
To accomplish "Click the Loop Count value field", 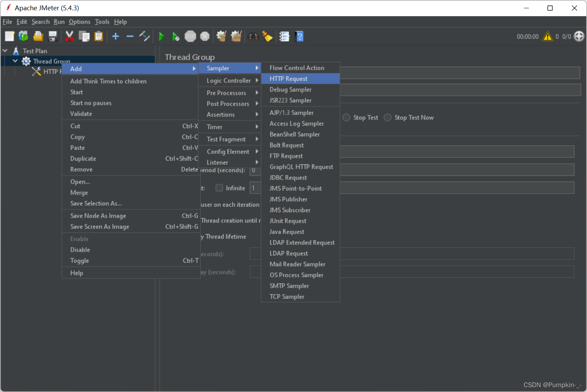I will coord(412,188).
